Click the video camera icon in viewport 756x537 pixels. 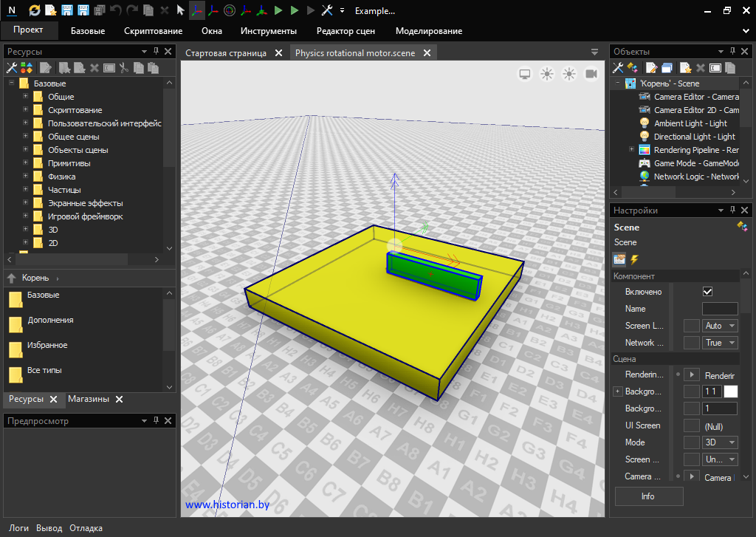pos(591,73)
